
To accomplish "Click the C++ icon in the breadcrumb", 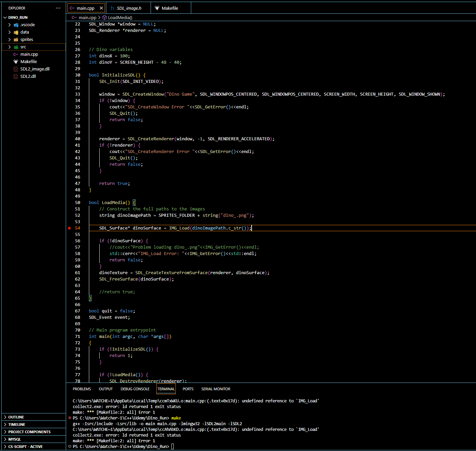I will 74,17.
